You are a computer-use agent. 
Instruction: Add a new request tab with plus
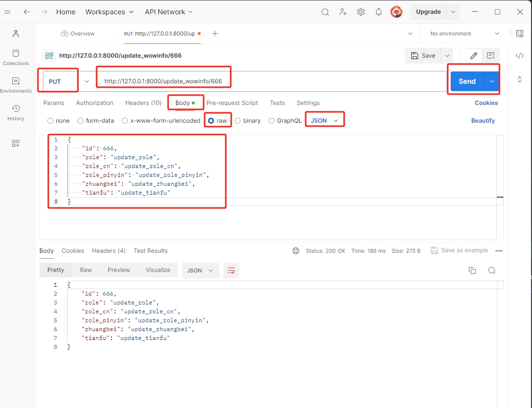(215, 34)
